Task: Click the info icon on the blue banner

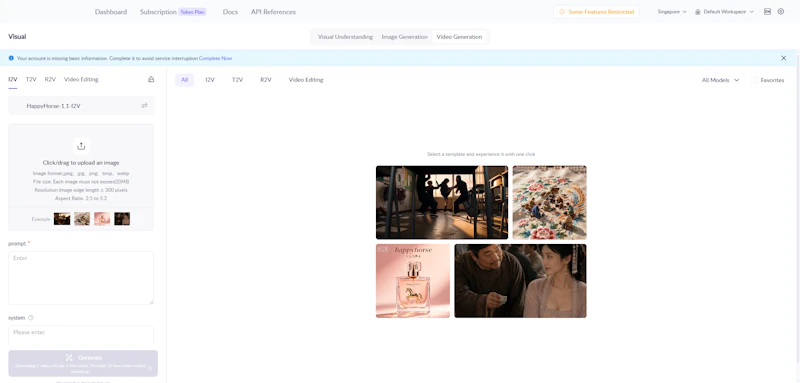Action: [x=11, y=58]
